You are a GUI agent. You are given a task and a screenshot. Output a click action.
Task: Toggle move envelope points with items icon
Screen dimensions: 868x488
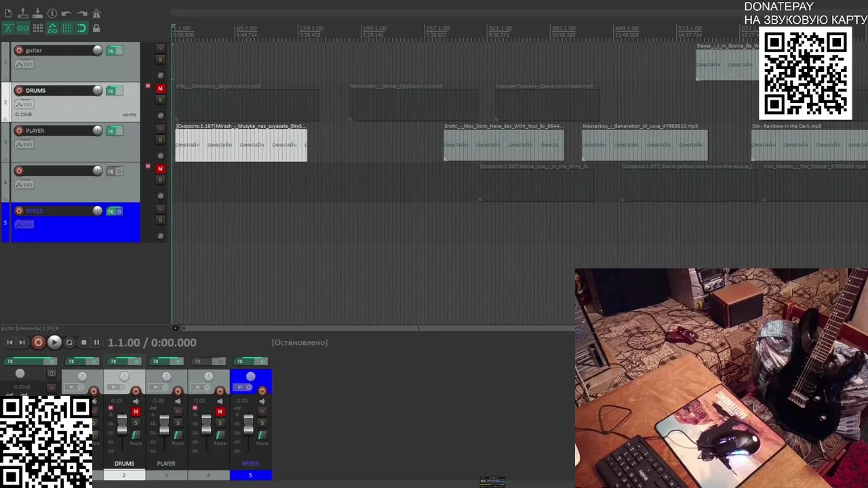tap(52, 28)
